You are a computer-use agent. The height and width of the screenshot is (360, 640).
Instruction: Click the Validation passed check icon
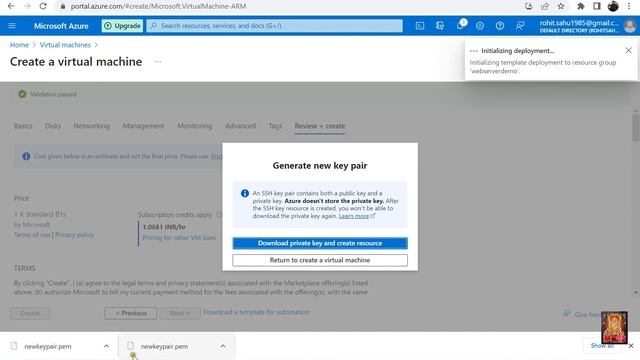(x=22, y=94)
